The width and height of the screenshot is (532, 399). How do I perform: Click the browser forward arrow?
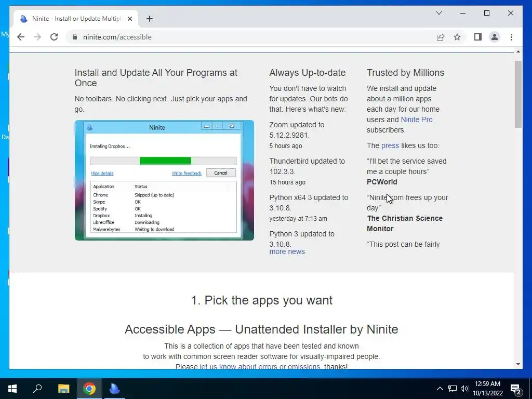37,37
